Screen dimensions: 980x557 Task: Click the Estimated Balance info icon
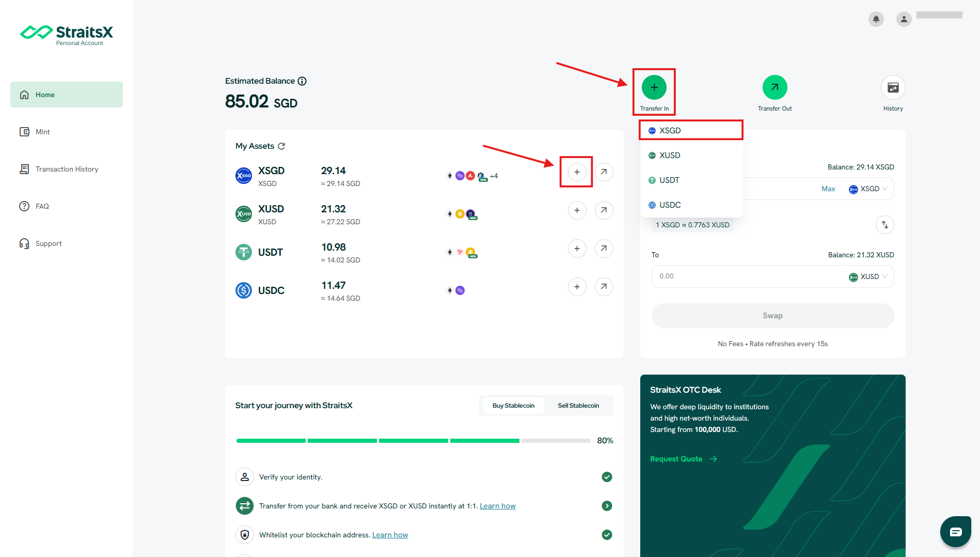coord(302,81)
